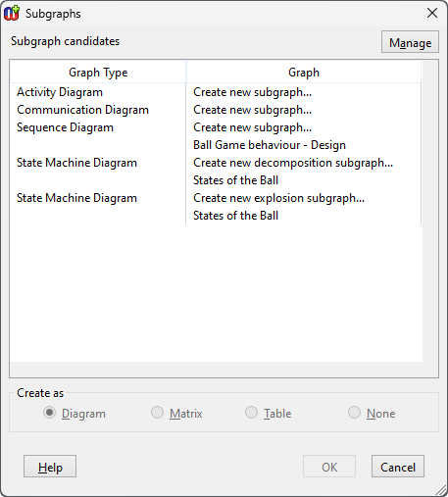Select Create new subgraph for Activity Diagram
This screenshot has width=448, height=497.
(x=252, y=92)
